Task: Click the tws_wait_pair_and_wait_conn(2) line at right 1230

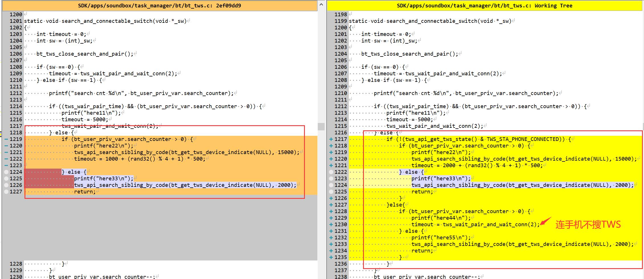Action: click(x=476, y=225)
